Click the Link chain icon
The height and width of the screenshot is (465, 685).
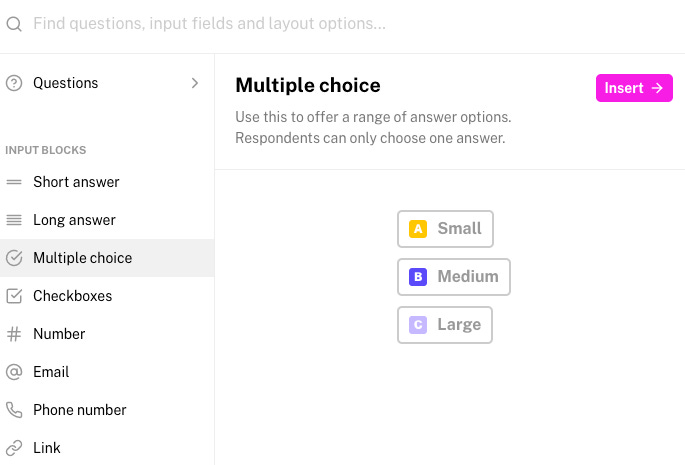point(14,448)
